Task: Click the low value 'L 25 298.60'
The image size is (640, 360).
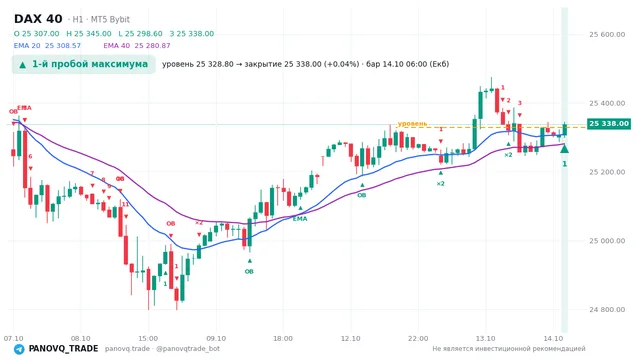Action: tap(140, 33)
